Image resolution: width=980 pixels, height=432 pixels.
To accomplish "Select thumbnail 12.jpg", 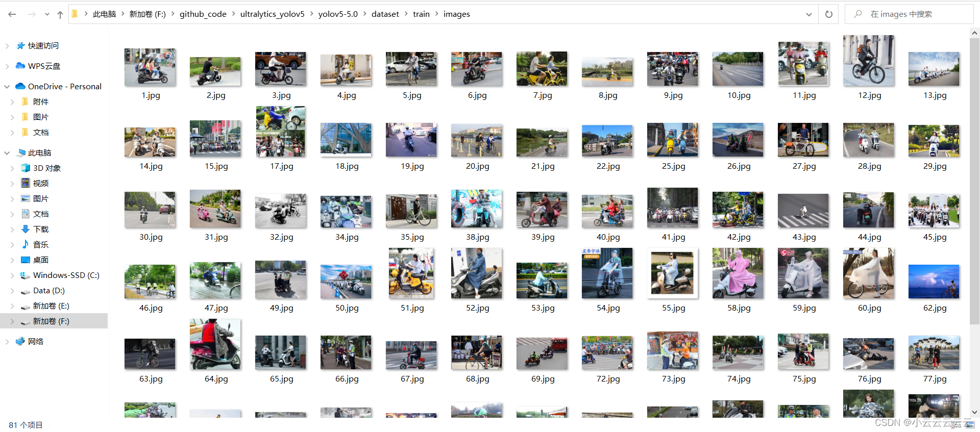I will [x=869, y=60].
